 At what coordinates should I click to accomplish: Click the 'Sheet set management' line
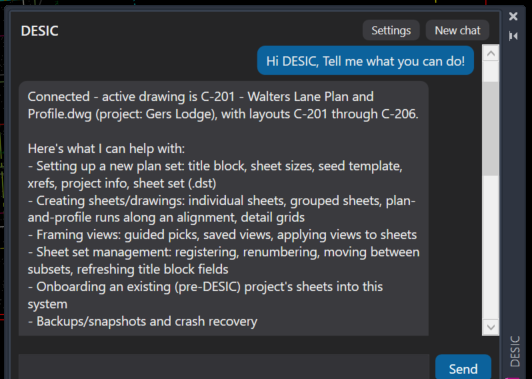224,252
